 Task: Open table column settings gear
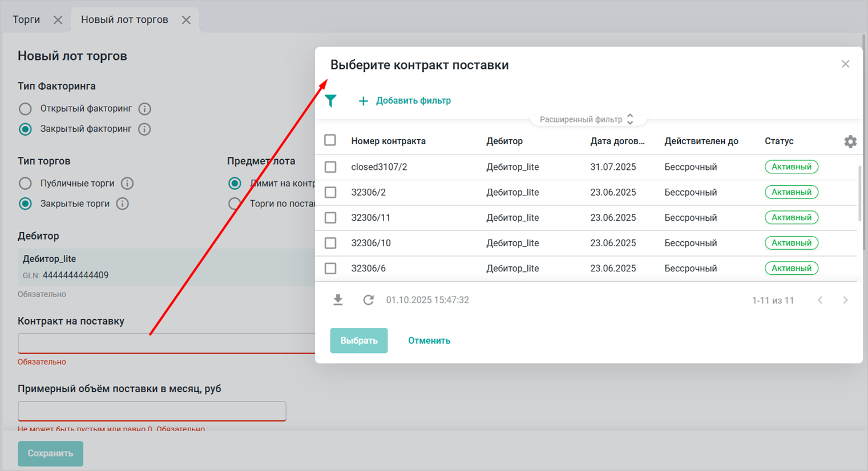[x=850, y=141]
